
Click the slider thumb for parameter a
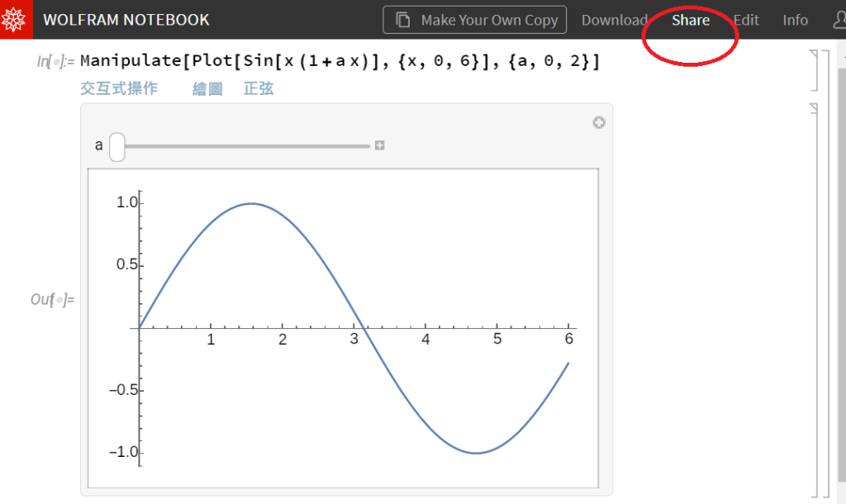(x=117, y=147)
